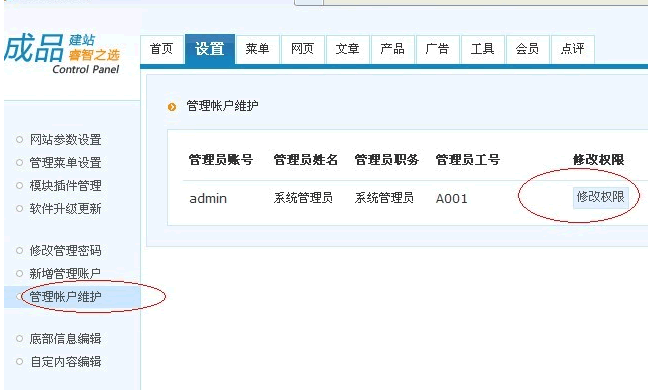Click the 管理员职务 column header

click(386, 159)
